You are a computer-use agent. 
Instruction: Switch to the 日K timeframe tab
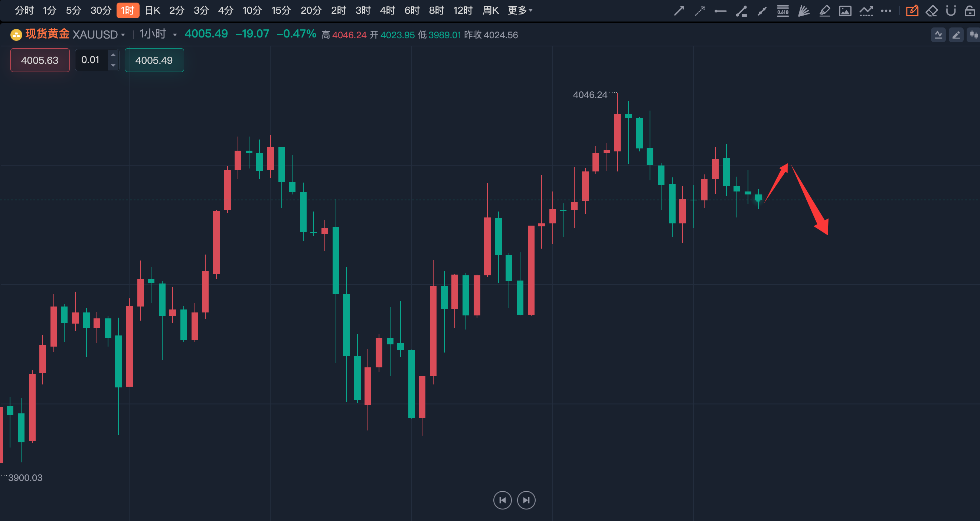click(x=153, y=11)
